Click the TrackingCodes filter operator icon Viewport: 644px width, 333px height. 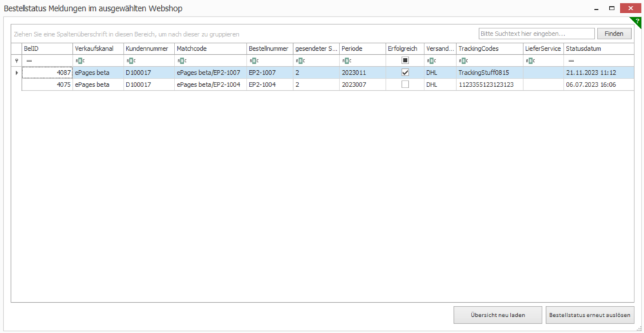pos(463,61)
